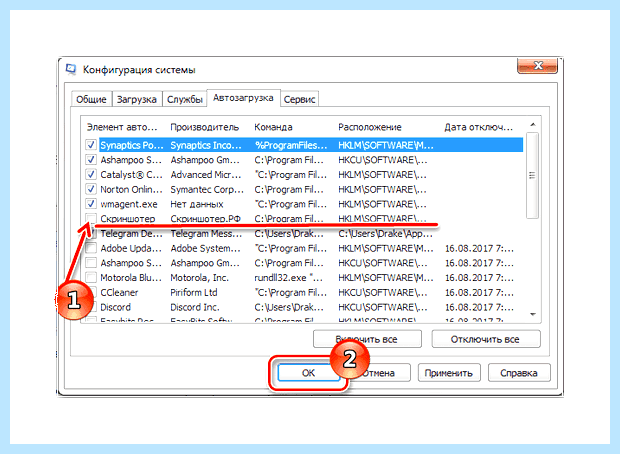Sort by the Дата отключ... column header
Screen dimensions: 620x454
pos(478,127)
